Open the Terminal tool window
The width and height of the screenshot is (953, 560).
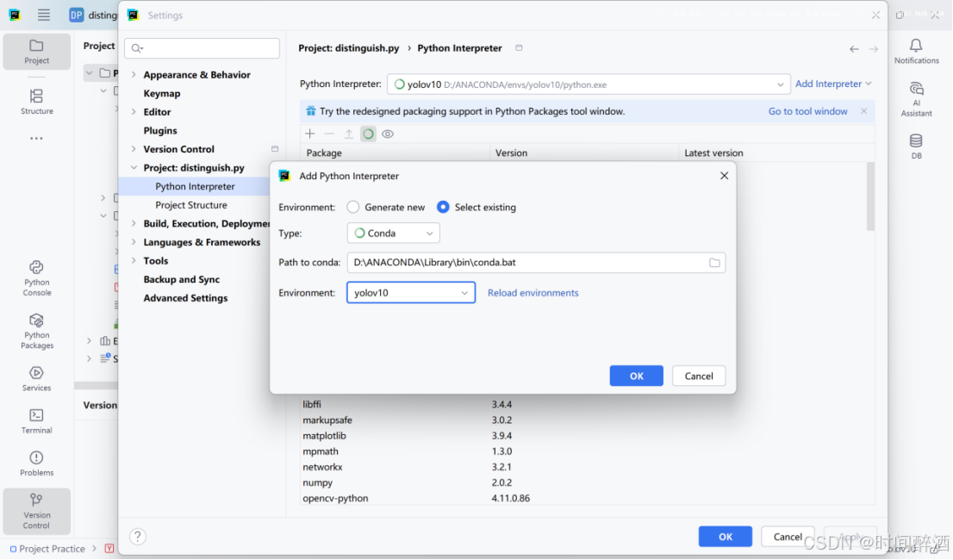[x=36, y=421]
